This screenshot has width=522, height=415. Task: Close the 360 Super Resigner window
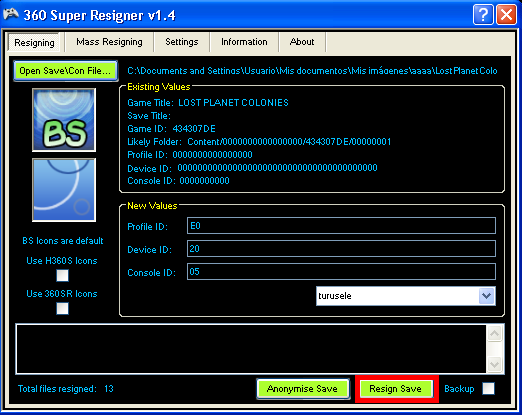[x=507, y=14]
